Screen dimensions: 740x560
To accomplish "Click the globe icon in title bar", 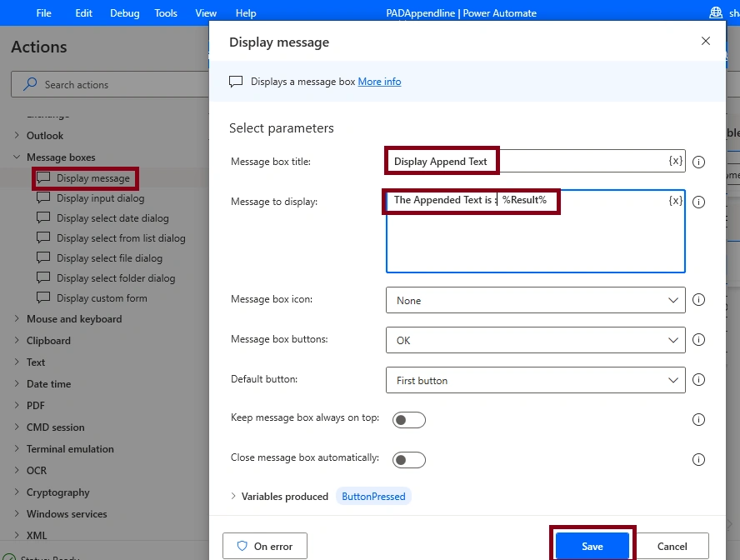I will tap(716, 12).
